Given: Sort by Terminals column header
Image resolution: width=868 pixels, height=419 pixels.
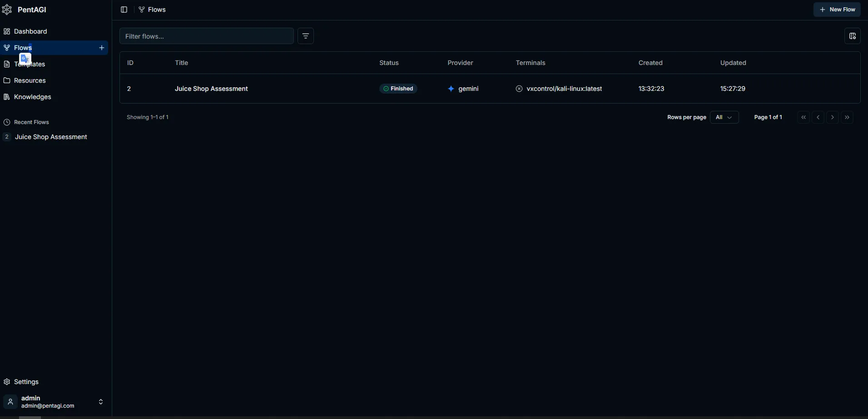Looking at the screenshot, I should point(531,63).
